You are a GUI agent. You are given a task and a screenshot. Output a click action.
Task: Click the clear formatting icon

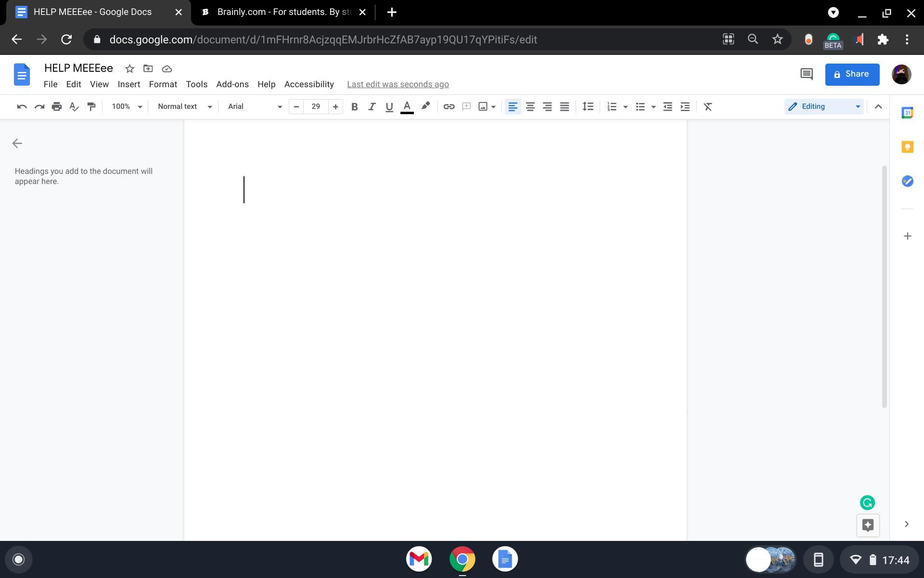click(x=707, y=106)
